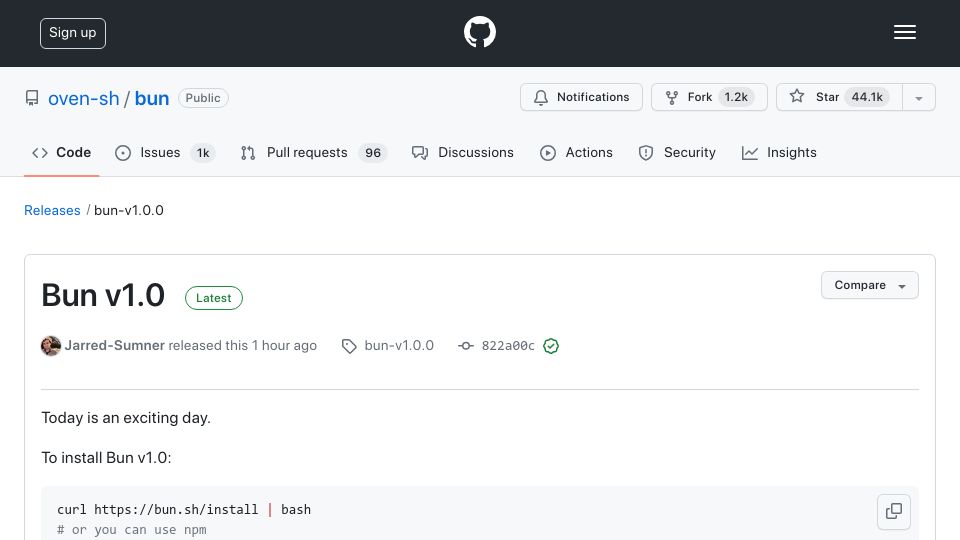Click the Fork button
This screenshot has height=540, width=960.
tap(709, 97)
